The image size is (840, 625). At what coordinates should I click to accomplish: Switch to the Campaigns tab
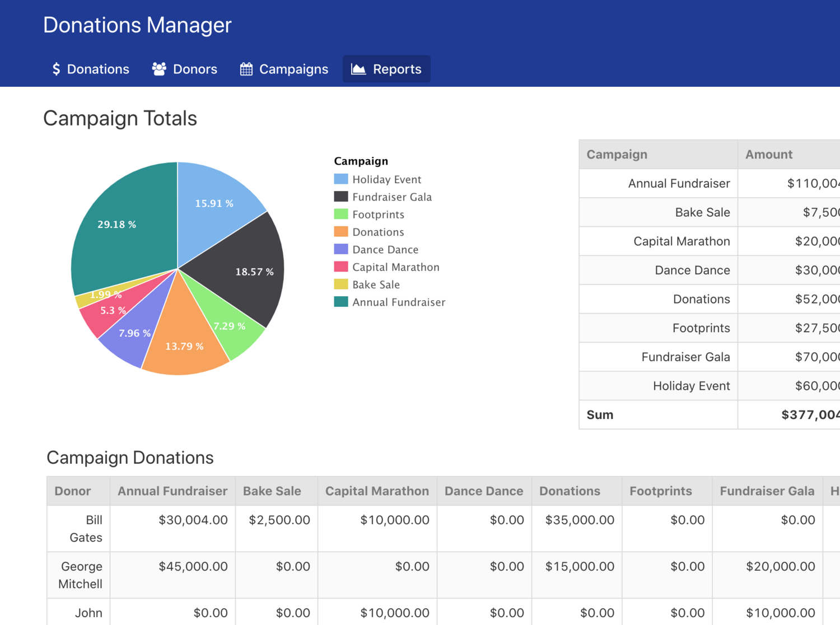pos(284,69)
